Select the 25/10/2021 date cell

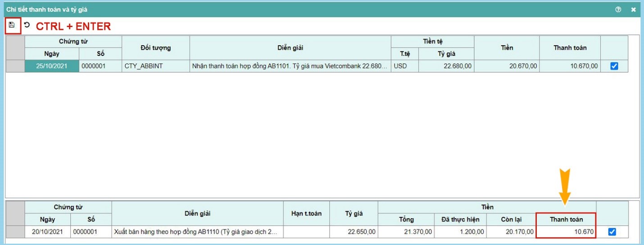(52, 66)
